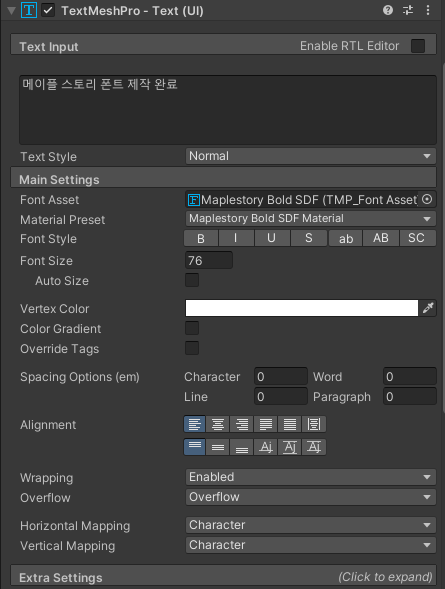Click the Alignment label
The image size is (445, 589).
pos(48,425)
